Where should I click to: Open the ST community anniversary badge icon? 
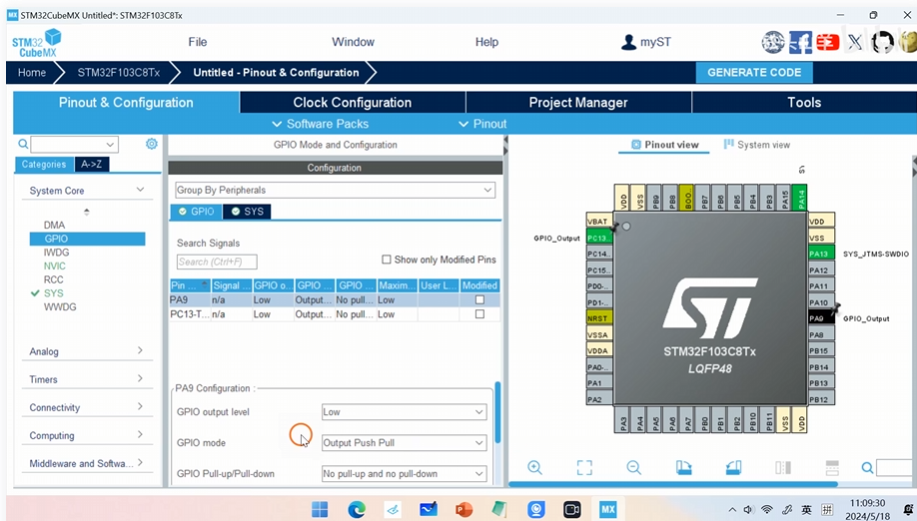[773, 42]
